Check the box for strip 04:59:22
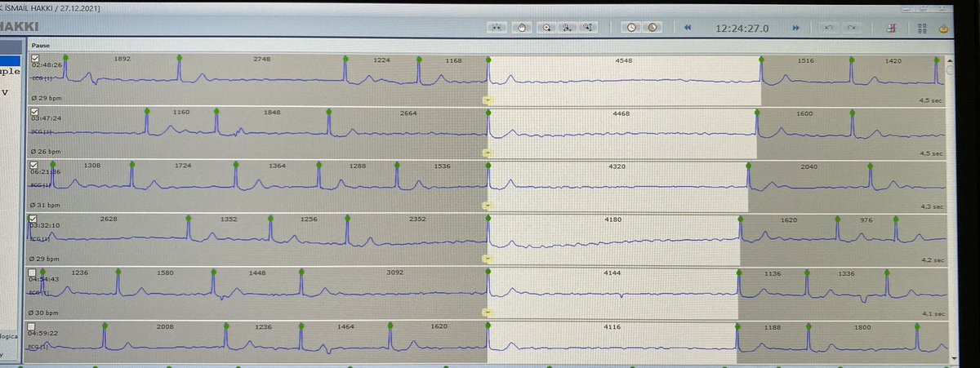Viewport: 980px width, 368px height. coord(31,326)
